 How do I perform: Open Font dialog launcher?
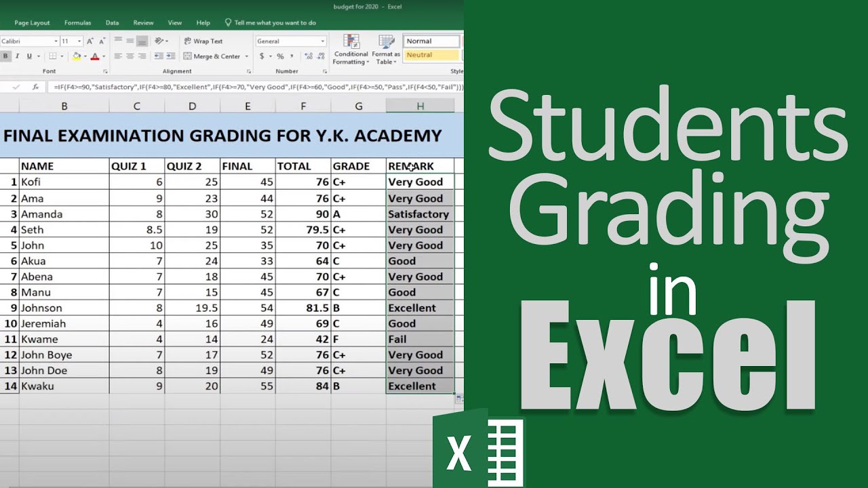click(105, 71)
